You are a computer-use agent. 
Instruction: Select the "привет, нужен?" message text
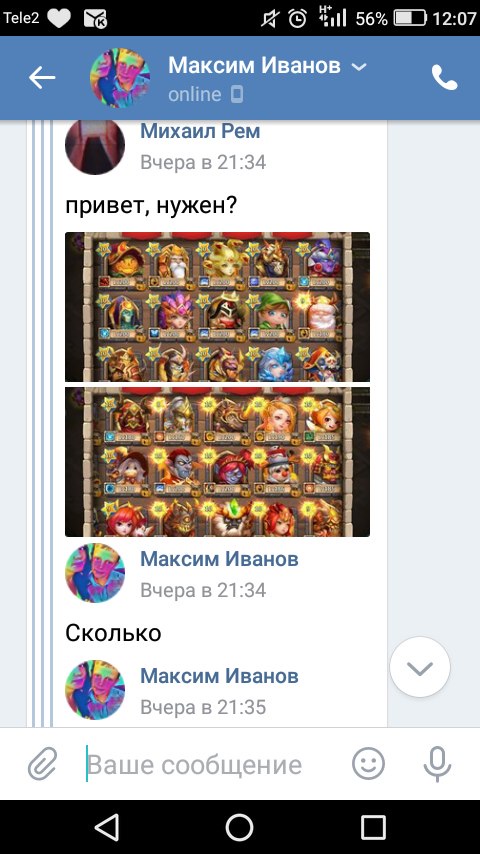click(151, 206)
